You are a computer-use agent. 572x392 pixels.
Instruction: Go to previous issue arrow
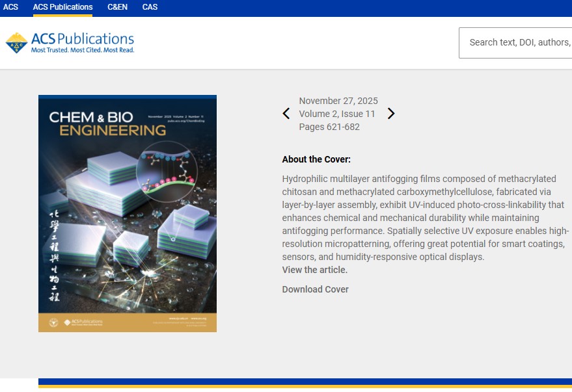pyautogui.click(x=286, y=114)
